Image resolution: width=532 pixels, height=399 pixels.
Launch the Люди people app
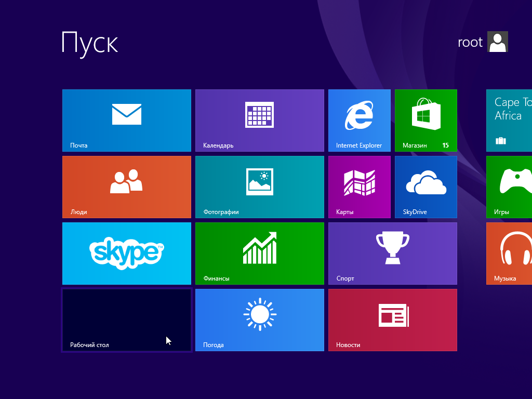coord(126,187)
